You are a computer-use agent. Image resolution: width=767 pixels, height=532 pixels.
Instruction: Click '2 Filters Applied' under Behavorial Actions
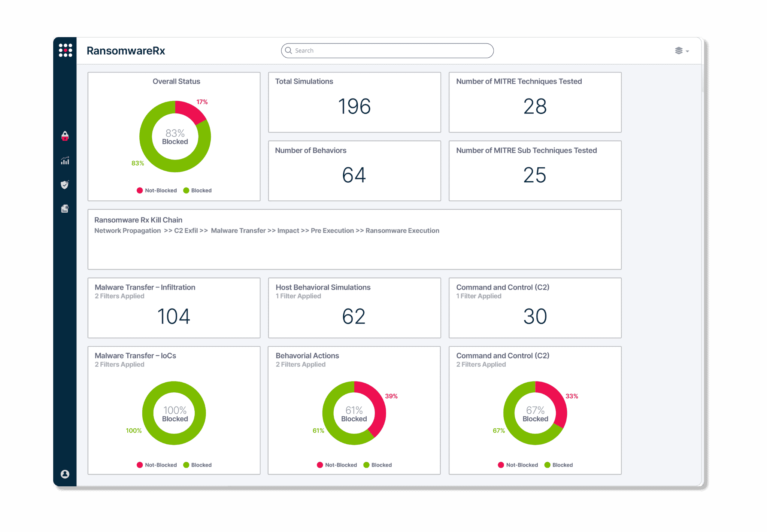pyautogui.click(x=301, y=365)
